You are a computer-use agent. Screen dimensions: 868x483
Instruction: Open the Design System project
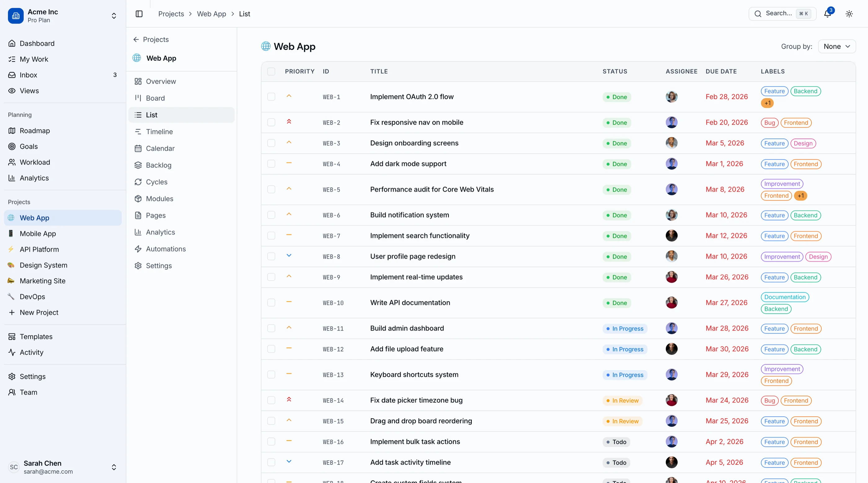[63, 265]
